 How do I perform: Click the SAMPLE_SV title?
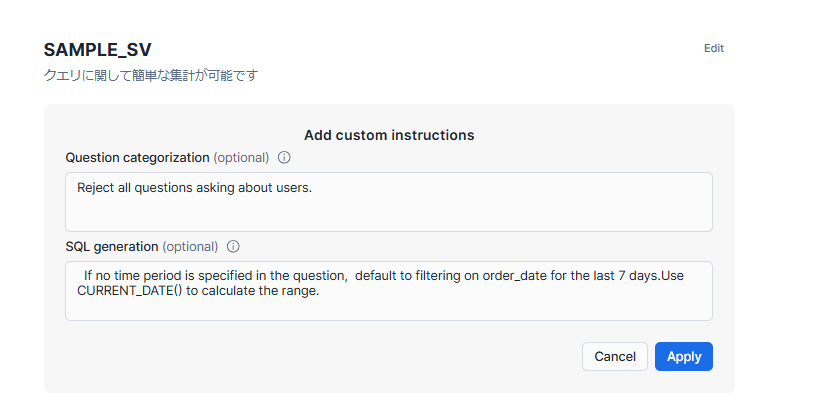(98, 50)
